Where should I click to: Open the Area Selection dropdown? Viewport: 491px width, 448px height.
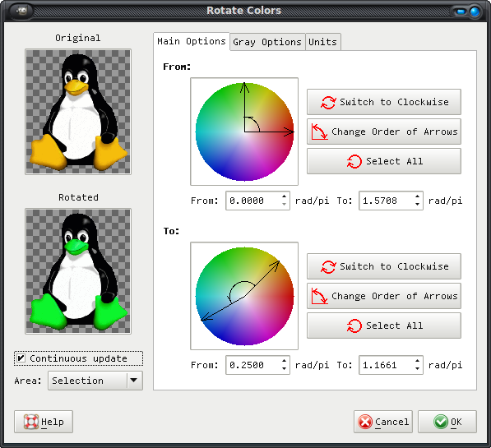pos(95,381)
